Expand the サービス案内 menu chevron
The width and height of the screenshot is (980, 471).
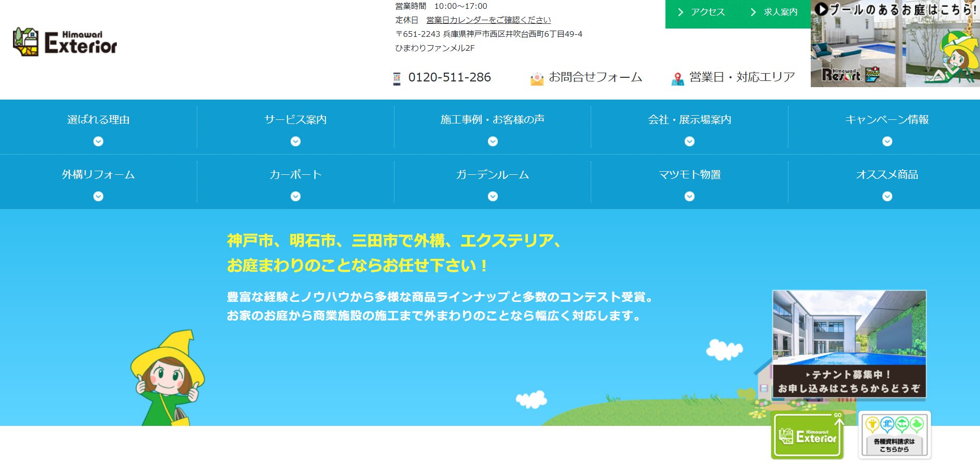pos(295,141)
